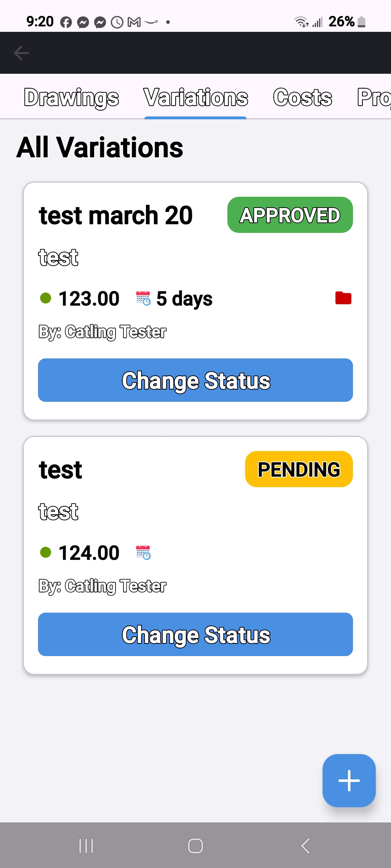The height and width of the screenshot is (868, 391).
Task: Tap the calendar icon on the pending card
Action: click(x=143, y=553)
